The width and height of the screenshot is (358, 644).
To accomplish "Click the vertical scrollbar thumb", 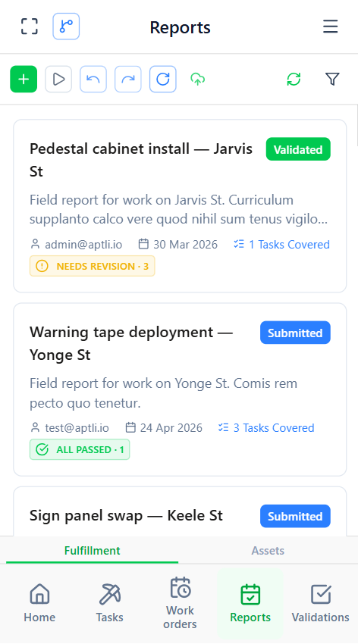I will [356, 125].
